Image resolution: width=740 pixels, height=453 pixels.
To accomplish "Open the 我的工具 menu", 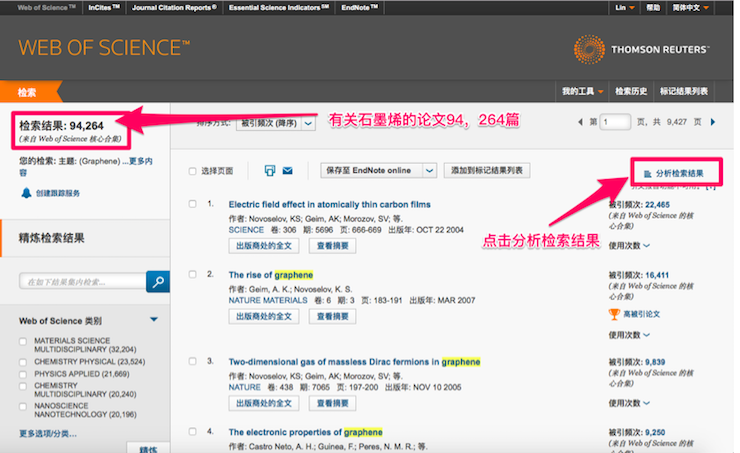I will tap(582, 91).
